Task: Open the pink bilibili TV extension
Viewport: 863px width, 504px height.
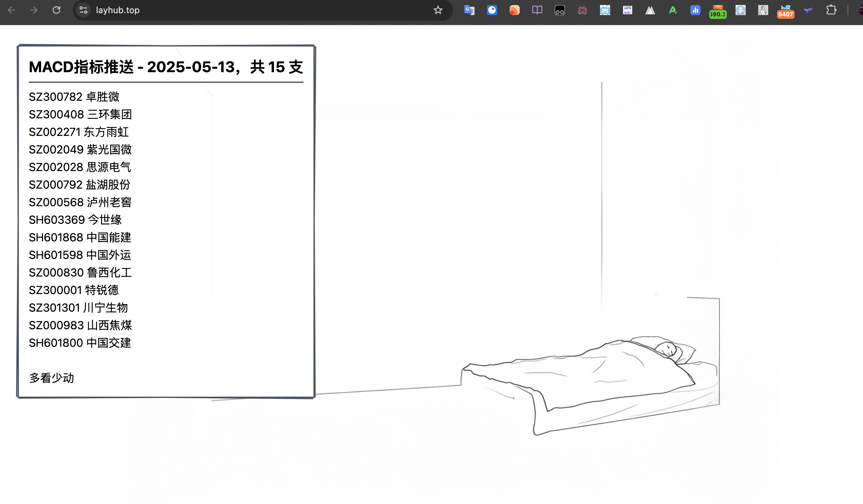Action: tap(582, 10)
